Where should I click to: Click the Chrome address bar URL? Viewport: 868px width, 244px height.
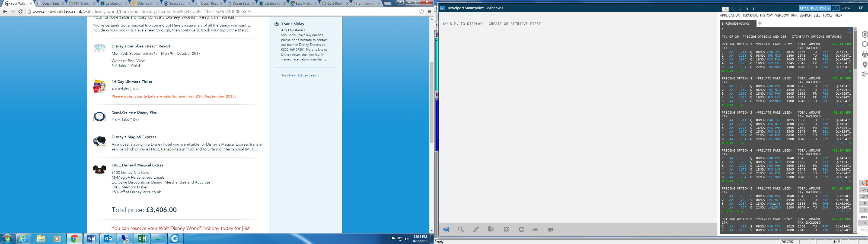click(142, 11)
